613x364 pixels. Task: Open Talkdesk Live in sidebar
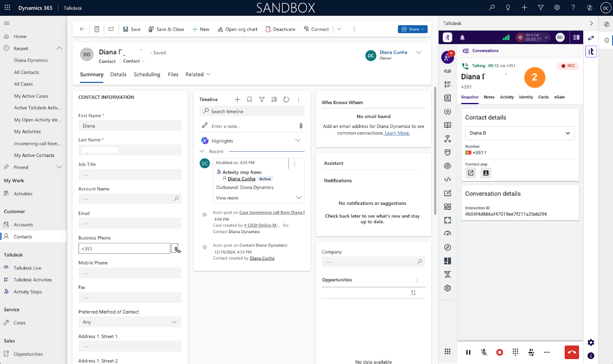[27, 268]
